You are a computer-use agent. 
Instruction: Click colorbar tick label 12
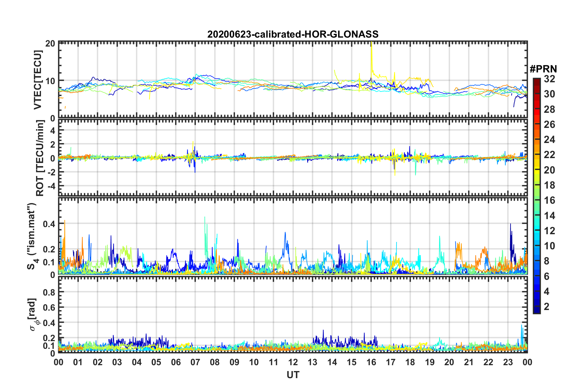pos(549,231)
